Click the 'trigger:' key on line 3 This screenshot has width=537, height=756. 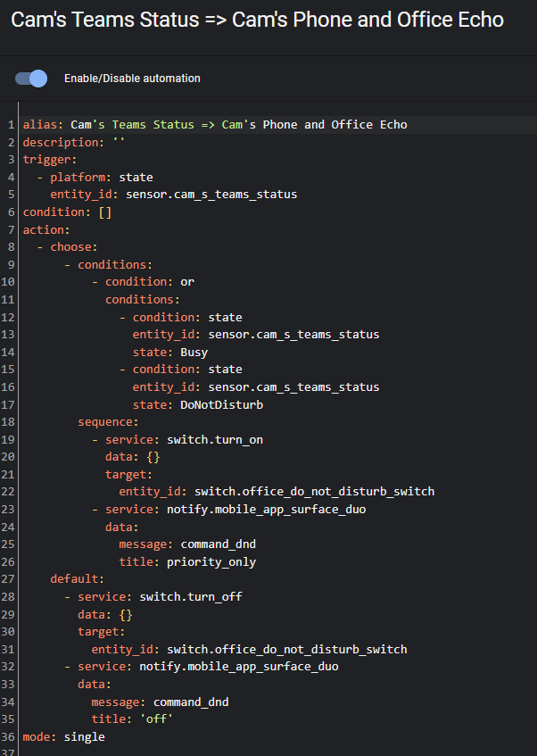click(x=50, y=160)
